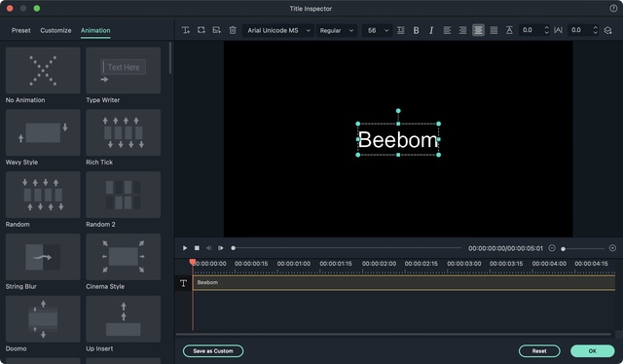Click the layer arrange icon at toolbar end
The height and width of the screenshot is (364, 623).
click(x=607, y=30)
